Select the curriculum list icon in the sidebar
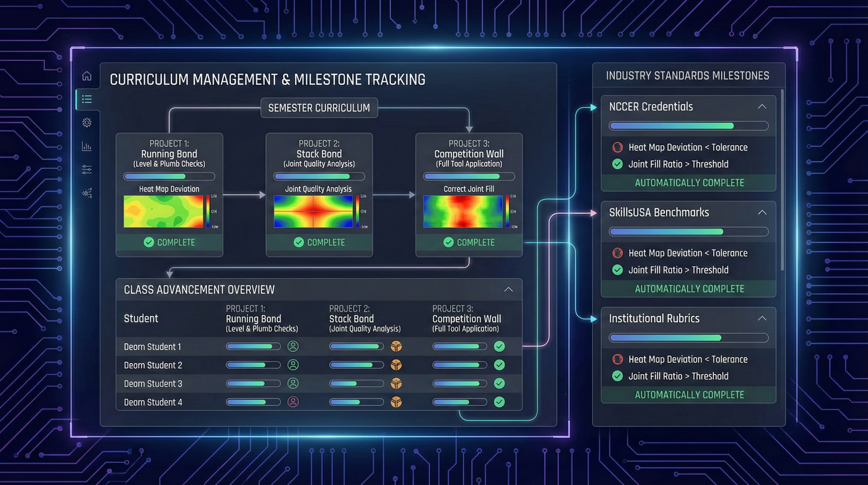The height and width of the screenshot is (485, 868). 87,99
